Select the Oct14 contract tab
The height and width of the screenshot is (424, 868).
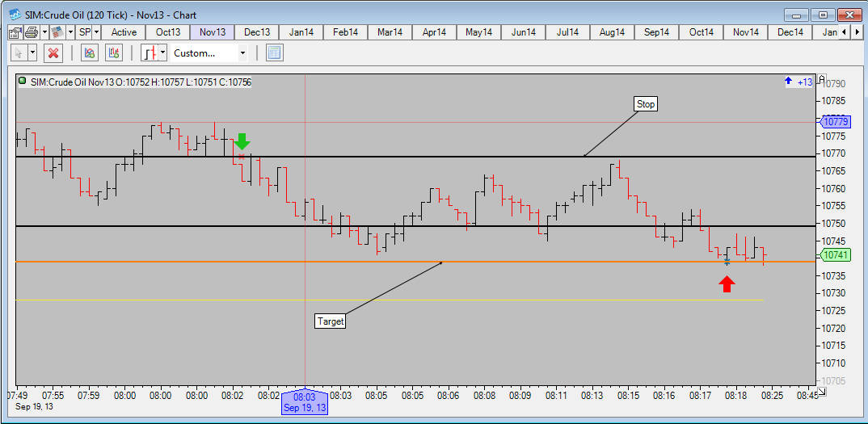tap(701, 32)
